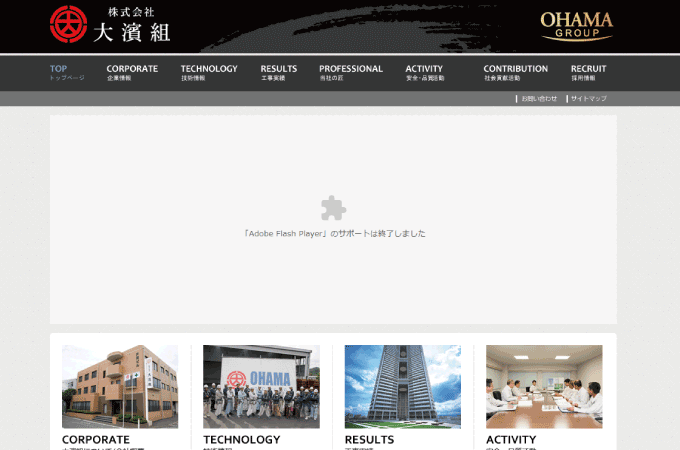Go to TECHNOLOGY in the navigation bar

coord(209,72)
